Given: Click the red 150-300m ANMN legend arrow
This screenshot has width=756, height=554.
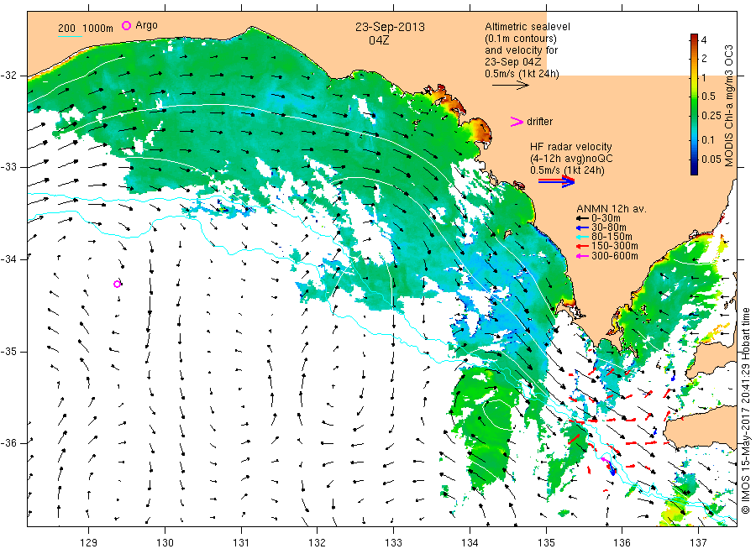Looking at the screenshot, I should coord(582,247).
